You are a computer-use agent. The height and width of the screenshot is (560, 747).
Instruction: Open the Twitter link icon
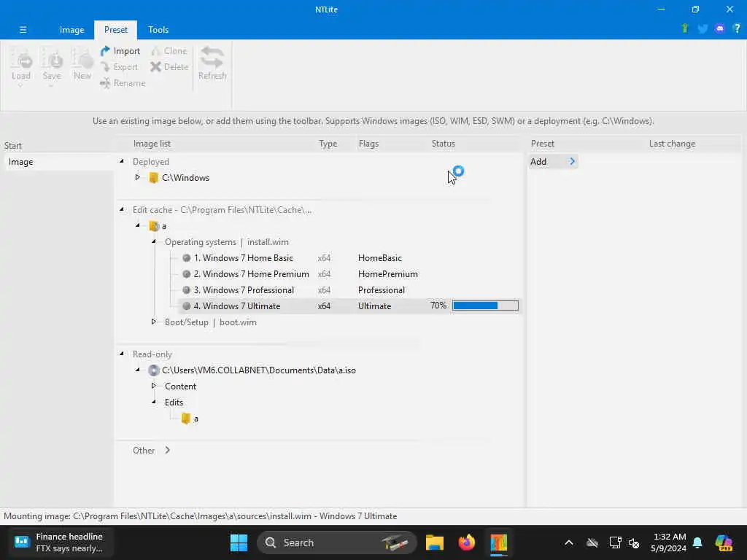[x=703, y=28]
